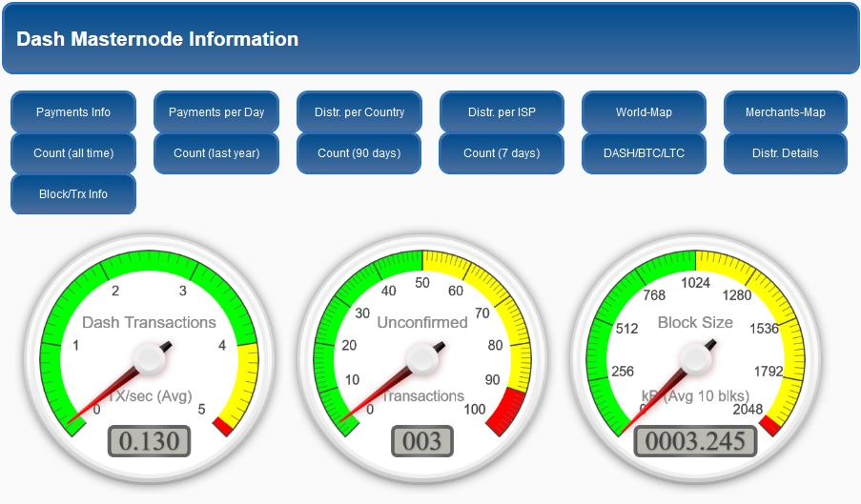Click the Unconfirmed gauge needle hub
The image size is (861, 504).
coord(421,359)
